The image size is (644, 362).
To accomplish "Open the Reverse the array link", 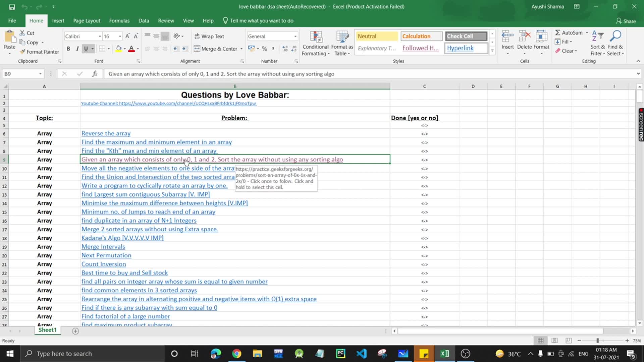I will point(106,133).
